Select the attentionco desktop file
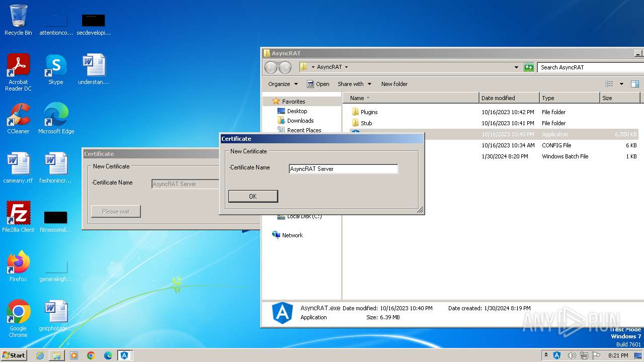 tap(56, 24)
